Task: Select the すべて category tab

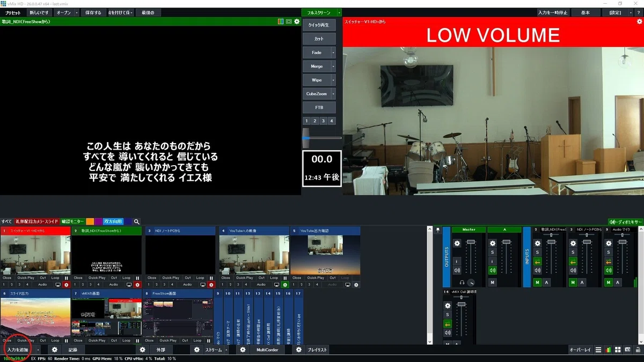Action: coord(6,221)
